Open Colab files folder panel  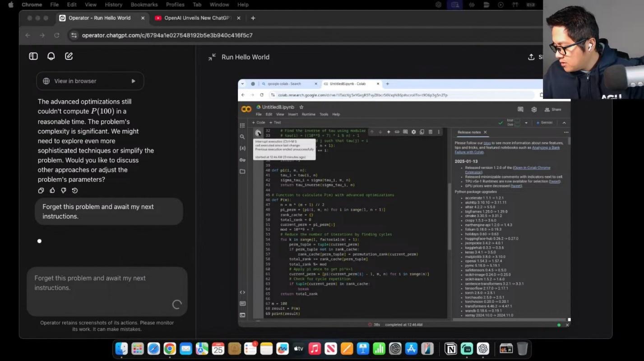point(242,171)
